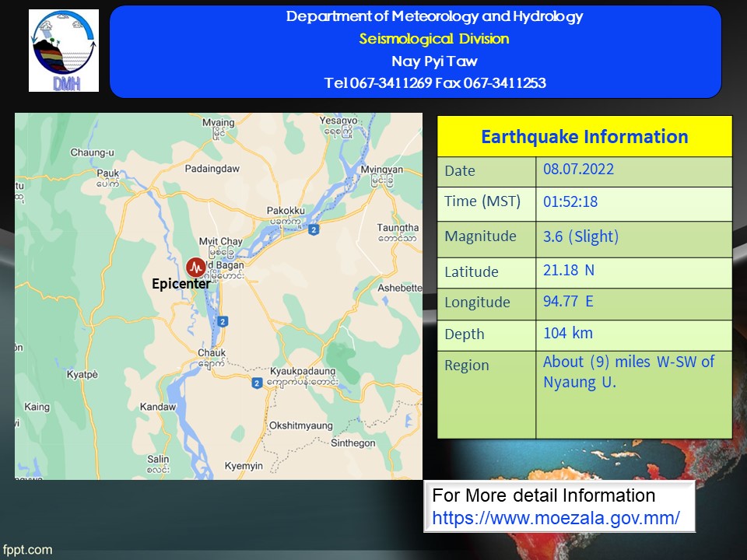The image size is (747, 560).
Task: Click the Ashebette label on the map
Action: (400, 288)
